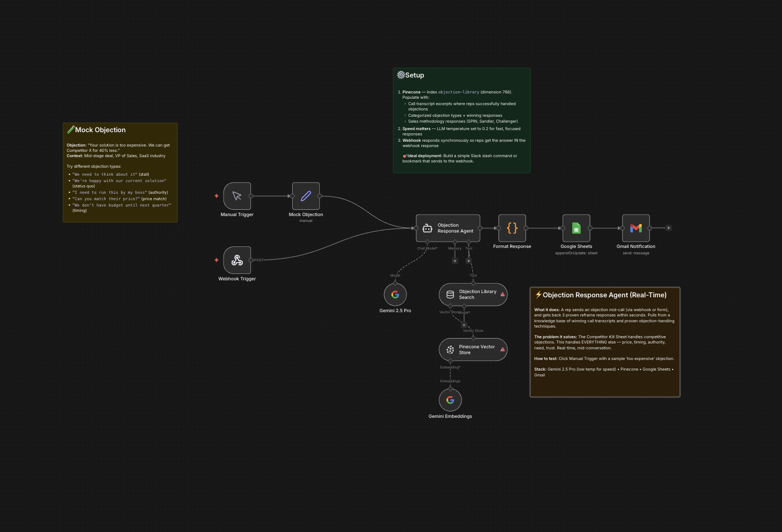Click the lightning bolt beside Webhook Trigger
Image resolution: width=782 pixels, height=532 pixels.
click(216, 260)
